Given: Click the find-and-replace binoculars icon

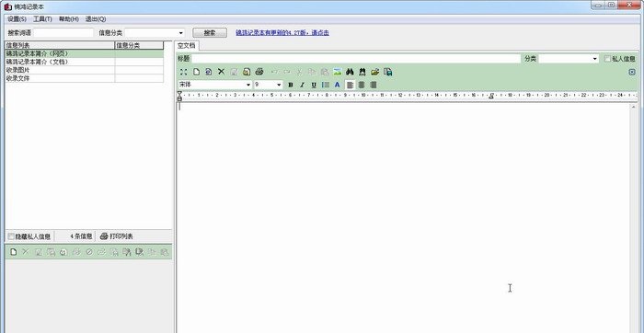Looking at the screenshot, I should pos(362,72).
